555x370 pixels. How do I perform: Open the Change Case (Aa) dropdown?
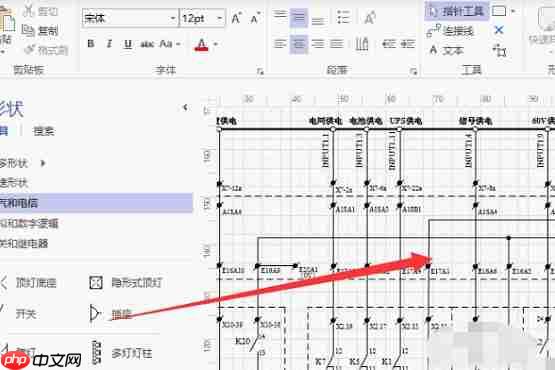coord(170,44)
